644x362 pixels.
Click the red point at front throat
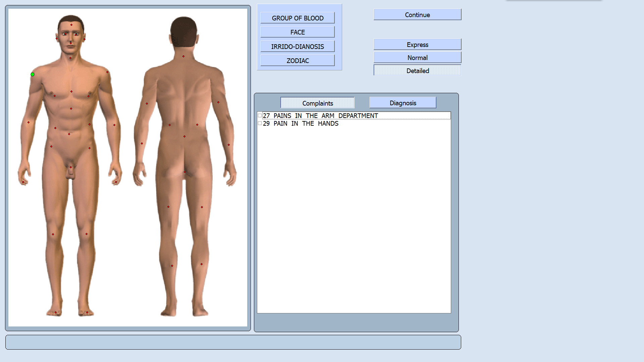click(70, 58)
